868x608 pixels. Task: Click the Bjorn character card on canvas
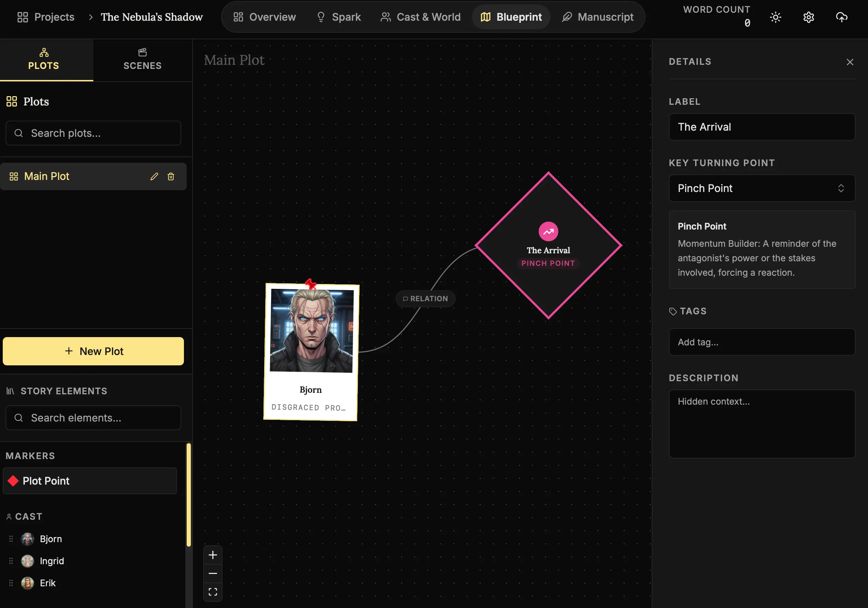click(311, 352)
